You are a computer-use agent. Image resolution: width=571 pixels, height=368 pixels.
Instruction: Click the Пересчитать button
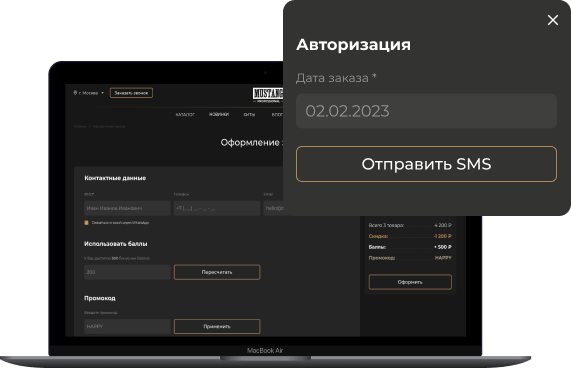click(x=217, y=272)
